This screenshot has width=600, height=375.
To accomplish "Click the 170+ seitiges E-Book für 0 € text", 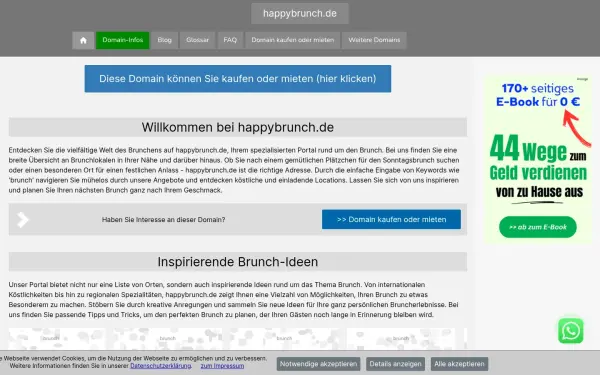I will [x=538, y=95].
